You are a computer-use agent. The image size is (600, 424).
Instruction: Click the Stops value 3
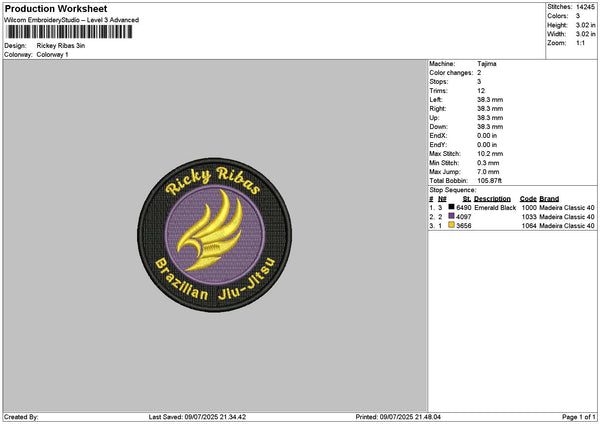[479, 82]
